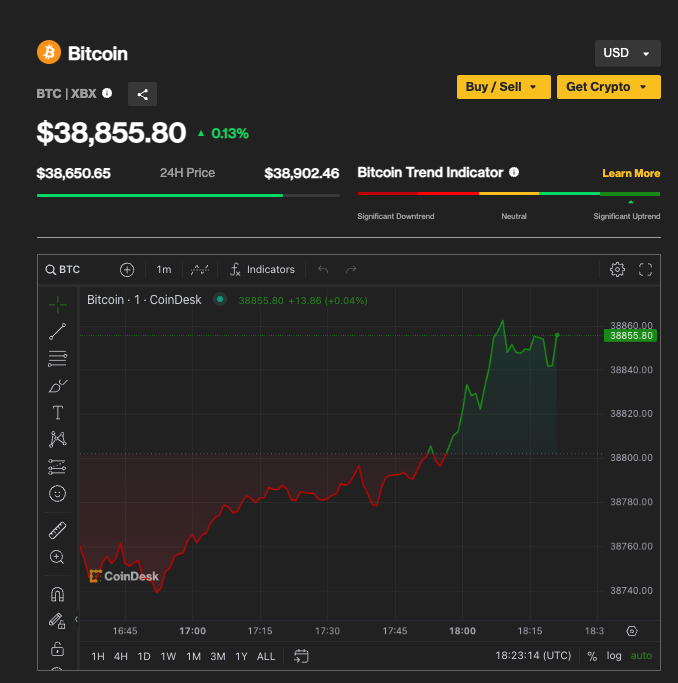Select the zoom in tool

pyautogui.click(x=57, y=557)
